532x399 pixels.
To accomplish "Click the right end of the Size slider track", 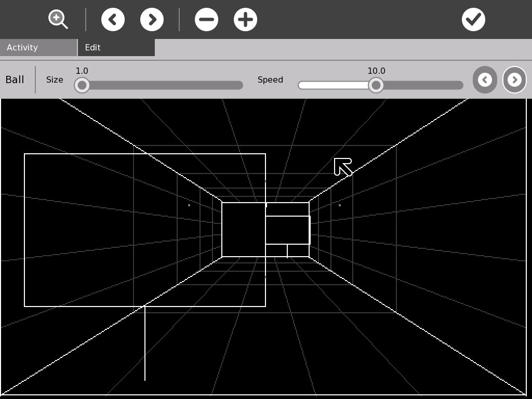I will point(238,85).
